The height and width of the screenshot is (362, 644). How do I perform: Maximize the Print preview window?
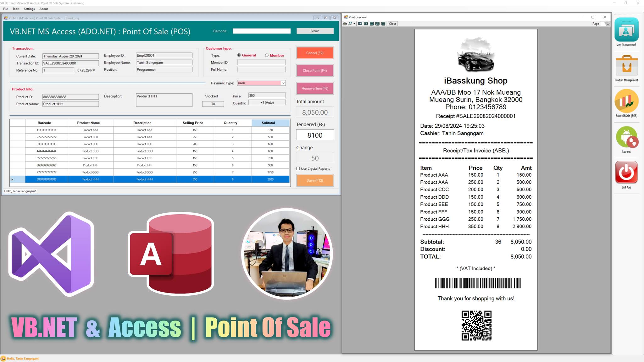click(593, 17)
